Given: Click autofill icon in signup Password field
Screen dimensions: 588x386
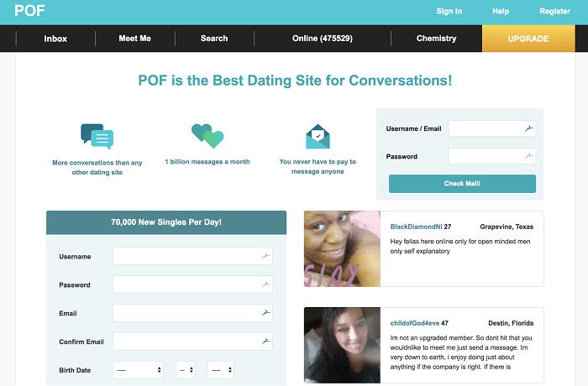Looking at the screenshot, I should coord(266,284).
